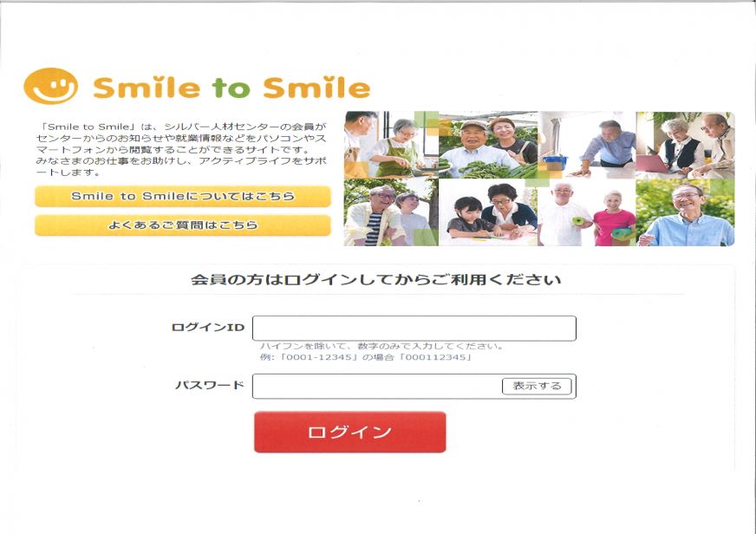Select the photo of woman helping child study
Viewport: 756px width, 534px height.
click(488, 212)
